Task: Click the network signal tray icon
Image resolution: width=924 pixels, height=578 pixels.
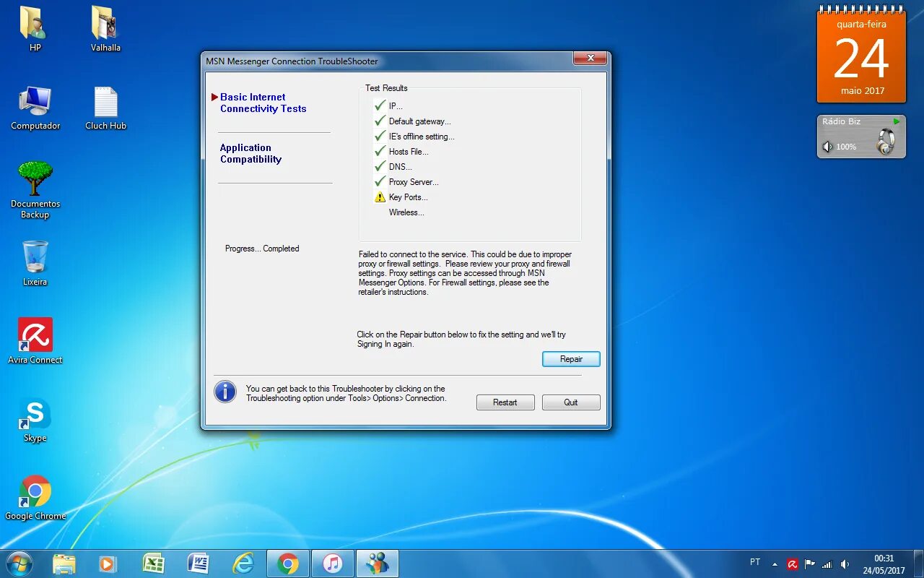Action: pyautogui.click(x=827, y=564)
